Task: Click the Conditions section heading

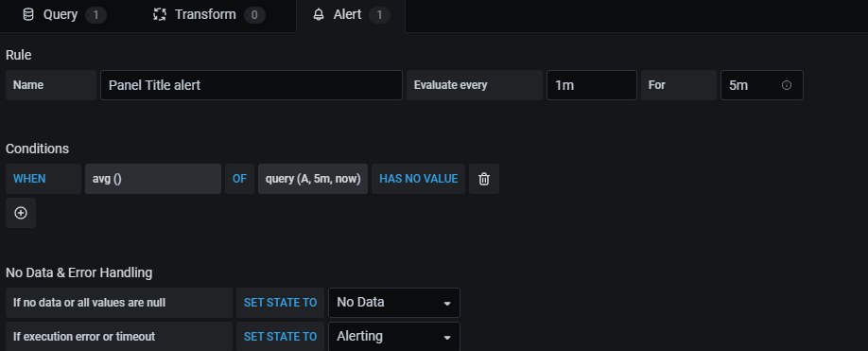Action: (37, 149)
